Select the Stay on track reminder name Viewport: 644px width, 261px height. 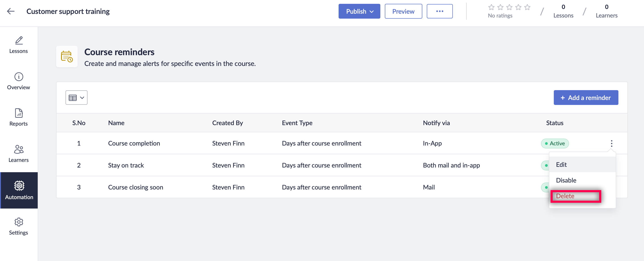point(126,165)
